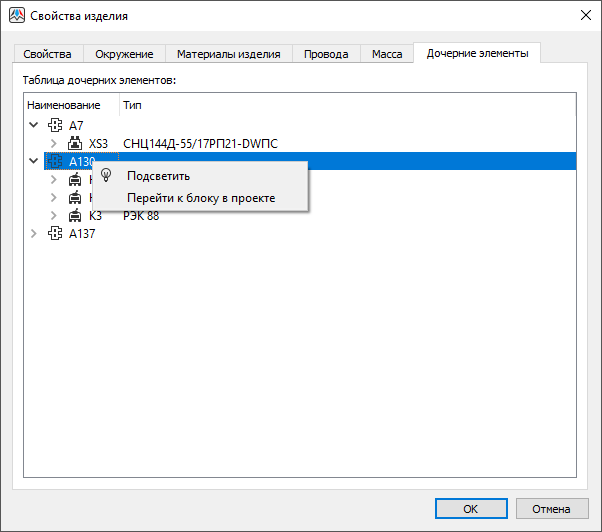Image resolution: width=602 pixels, height=532 pixels.
Task: Collapse the A130 tree node
Action: coord(34,161)
